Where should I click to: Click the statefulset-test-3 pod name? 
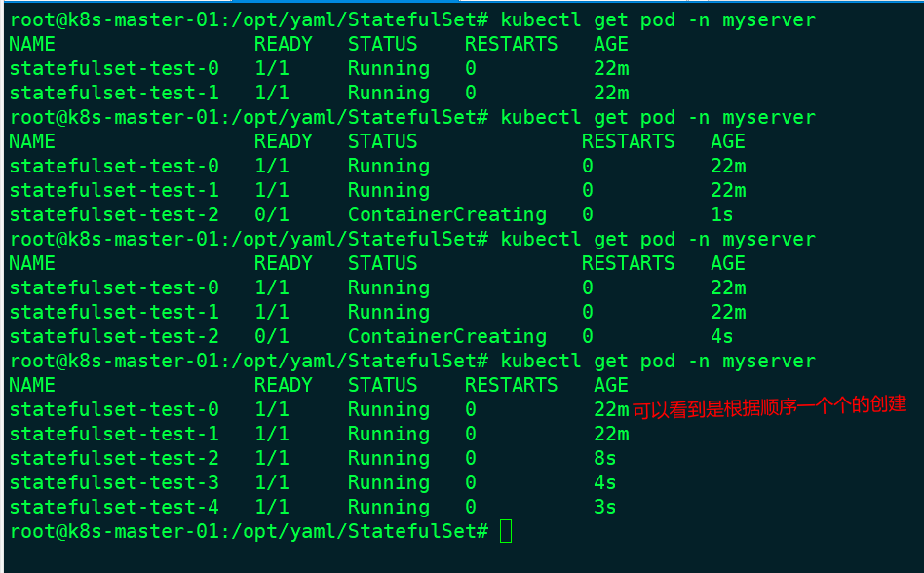(x=114, y=482)
